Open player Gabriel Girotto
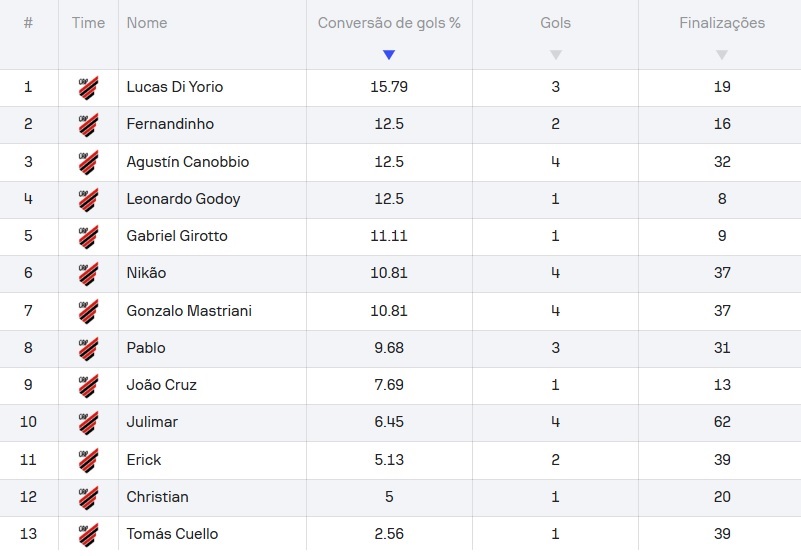This screenshot has width=801, height=556. (x=177, y=236)
